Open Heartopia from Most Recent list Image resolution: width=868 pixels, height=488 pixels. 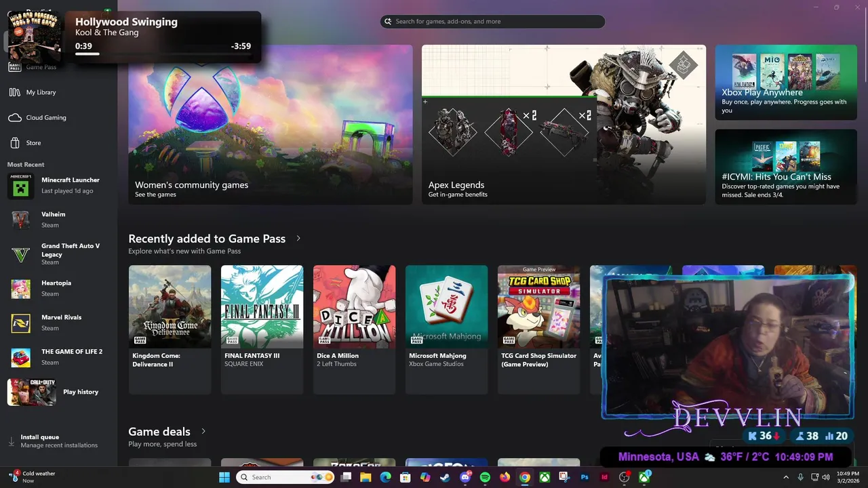tap(58, 288)
